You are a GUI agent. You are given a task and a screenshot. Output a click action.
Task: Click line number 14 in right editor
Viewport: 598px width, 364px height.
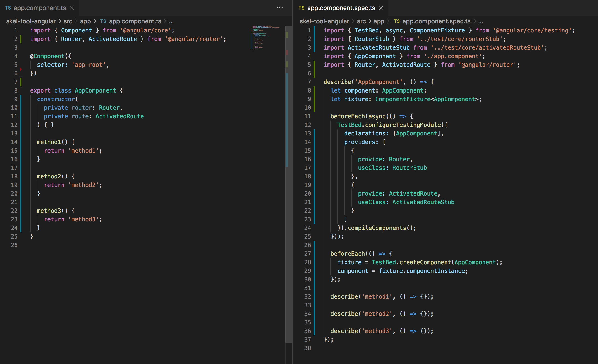308,142
